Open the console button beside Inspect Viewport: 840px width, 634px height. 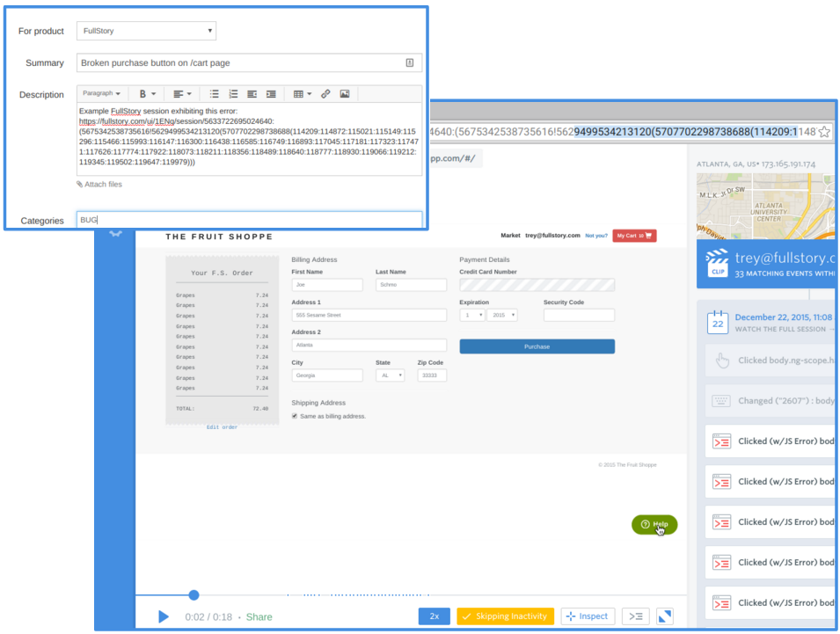point(636,616)
